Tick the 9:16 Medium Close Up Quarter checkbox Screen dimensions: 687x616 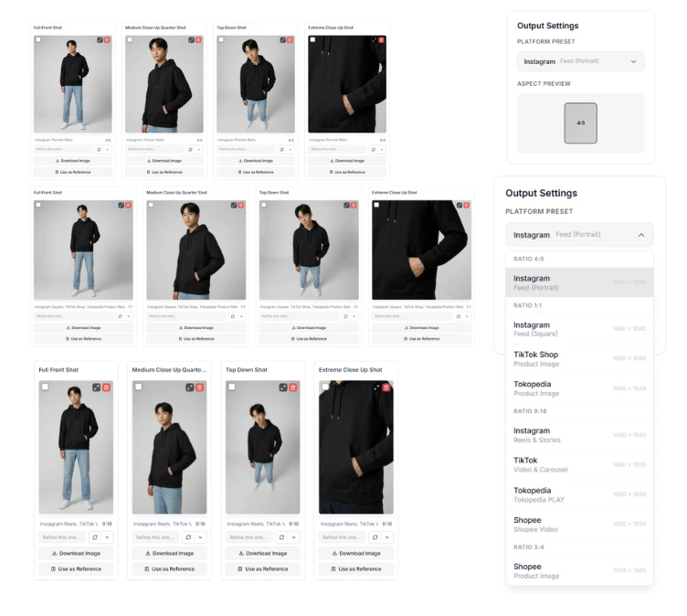click(x=139, y=387)
